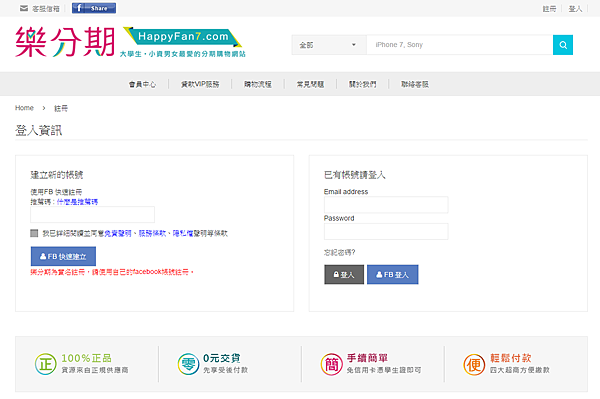Open 聯絡客服 navigation item
This screenshot has width=600, height=399.
coord(415,84)
